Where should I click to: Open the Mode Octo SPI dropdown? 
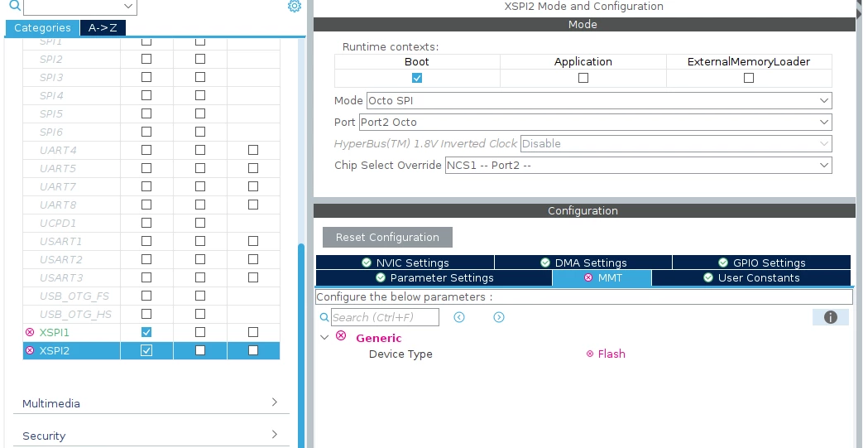tap(599, 101)
